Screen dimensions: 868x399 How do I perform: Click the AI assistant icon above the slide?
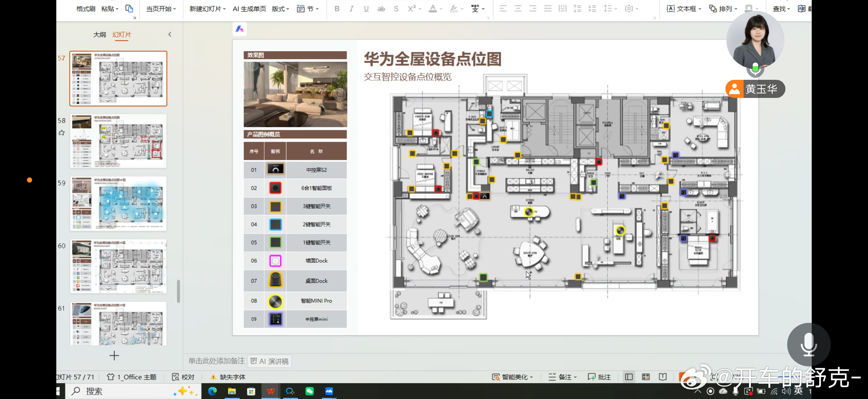point(240,29)
